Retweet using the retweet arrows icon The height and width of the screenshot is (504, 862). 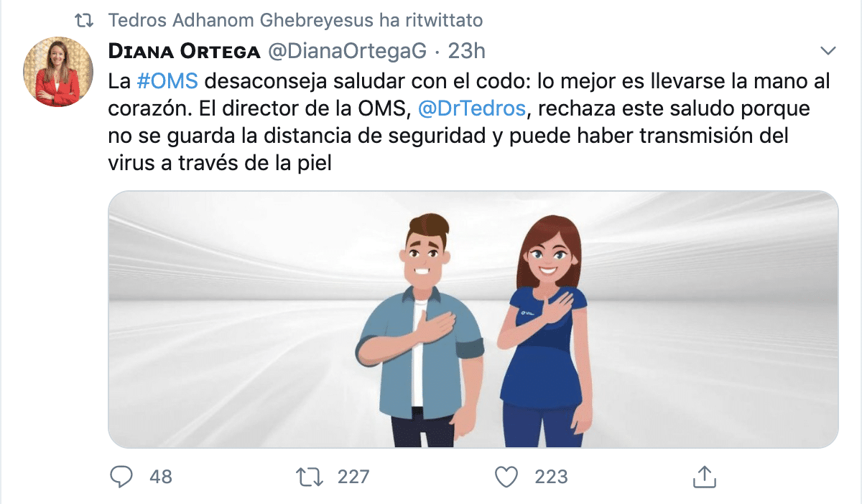[310, 476]
